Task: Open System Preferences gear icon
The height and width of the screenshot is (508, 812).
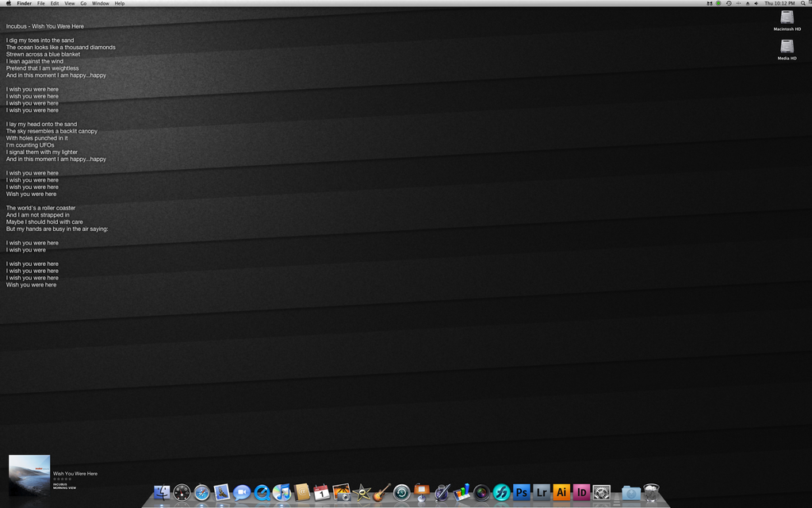Action: tap(601, 492)
